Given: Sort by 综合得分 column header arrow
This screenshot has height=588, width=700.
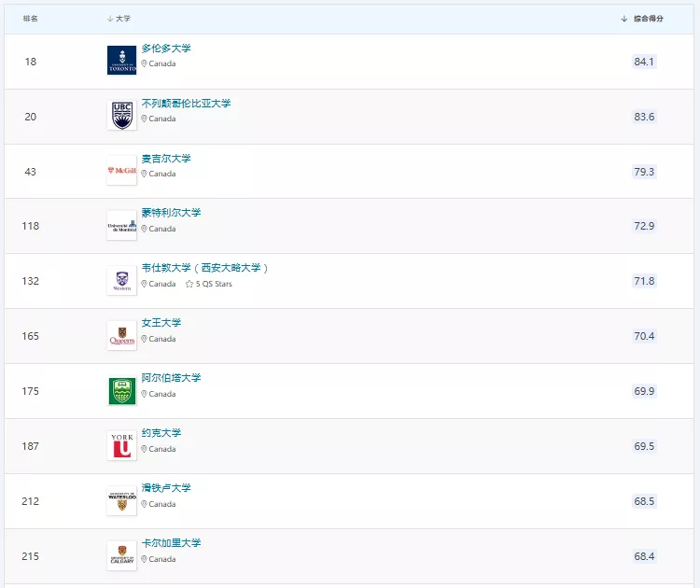Looking at the screenshot, I should [x=624, y=19].
